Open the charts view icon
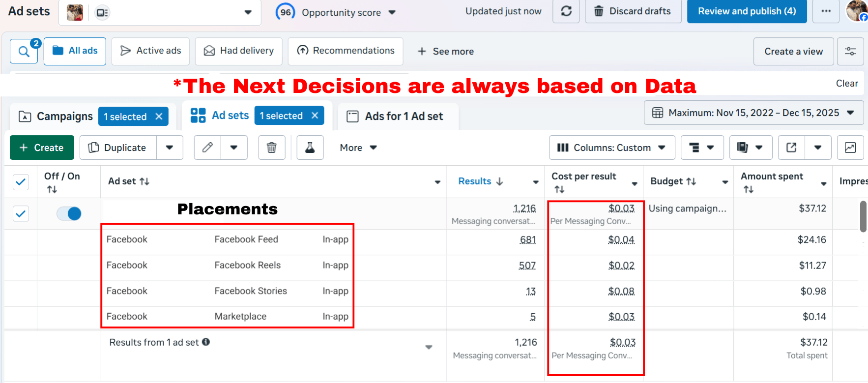The width and height of the screenshot is (868, 383). click(x=850, y=147)
